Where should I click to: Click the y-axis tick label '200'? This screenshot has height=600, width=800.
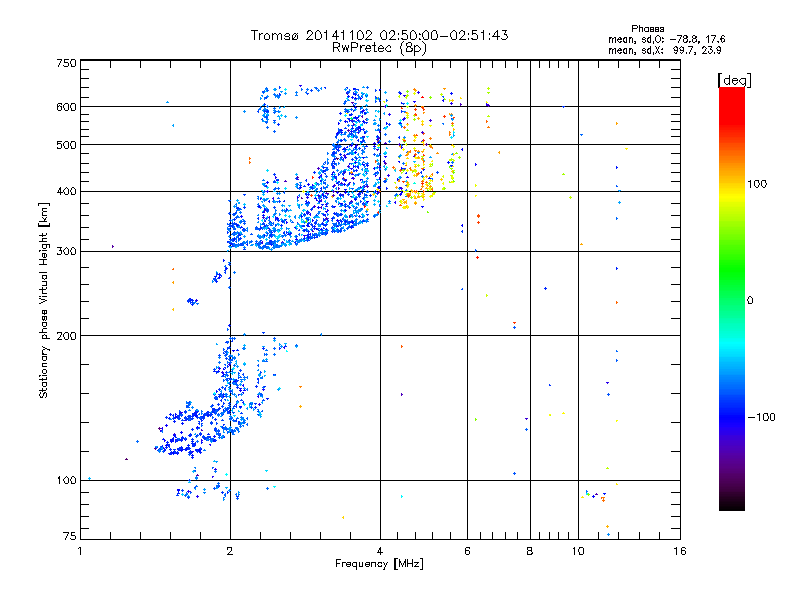pyautogui.click(x=66, y=336)
